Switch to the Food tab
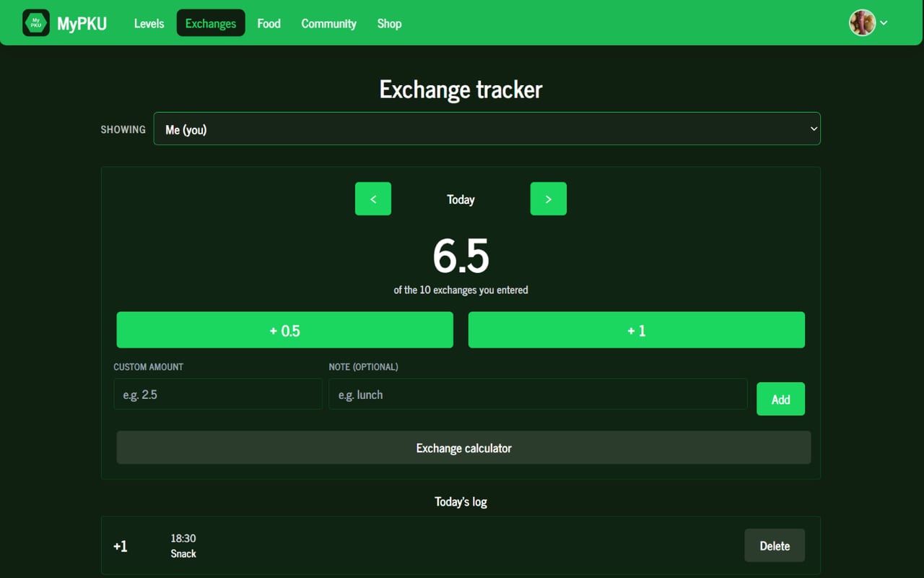This screenshot has height=578, width=924. pos(269,23)
